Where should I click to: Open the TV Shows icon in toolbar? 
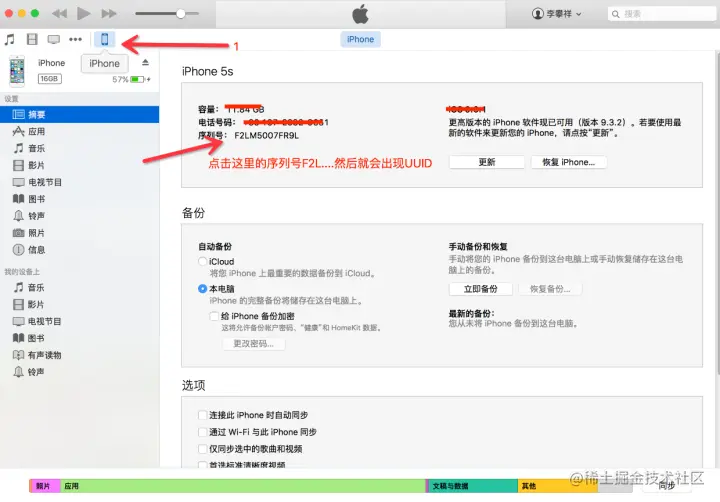tap(54, 39)
